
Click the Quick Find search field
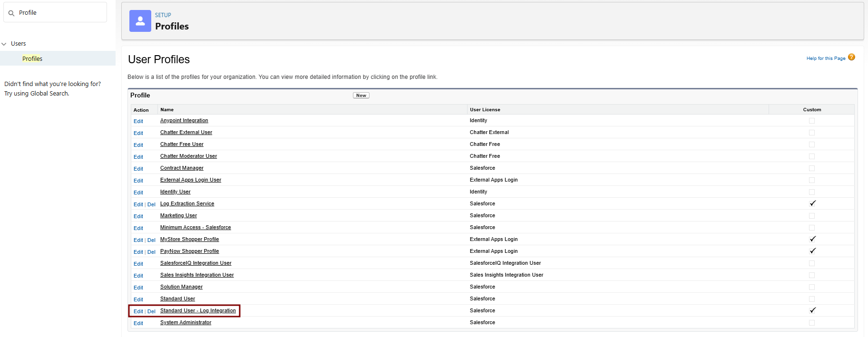click(x=59, y=13)
